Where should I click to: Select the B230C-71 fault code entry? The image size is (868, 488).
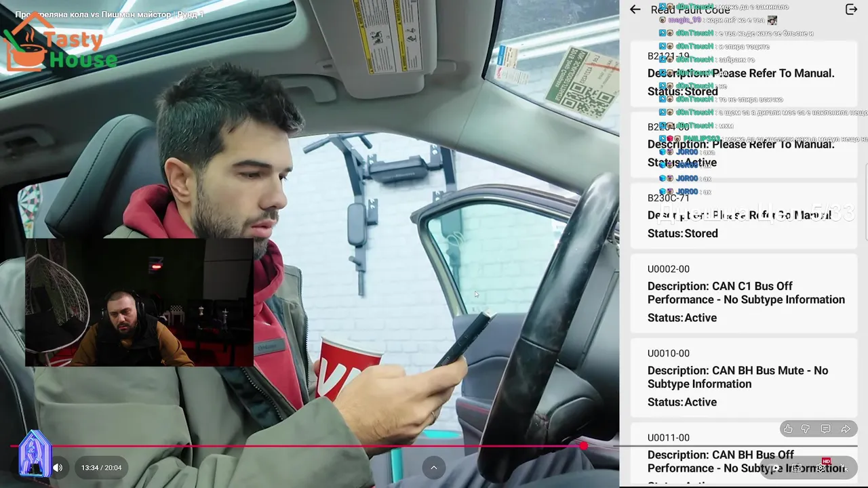pos(744,216)
